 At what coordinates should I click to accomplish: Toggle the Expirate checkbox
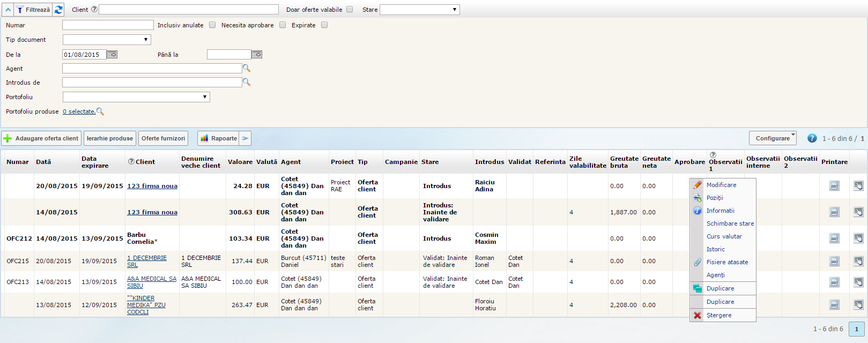(x=324, y=25)
